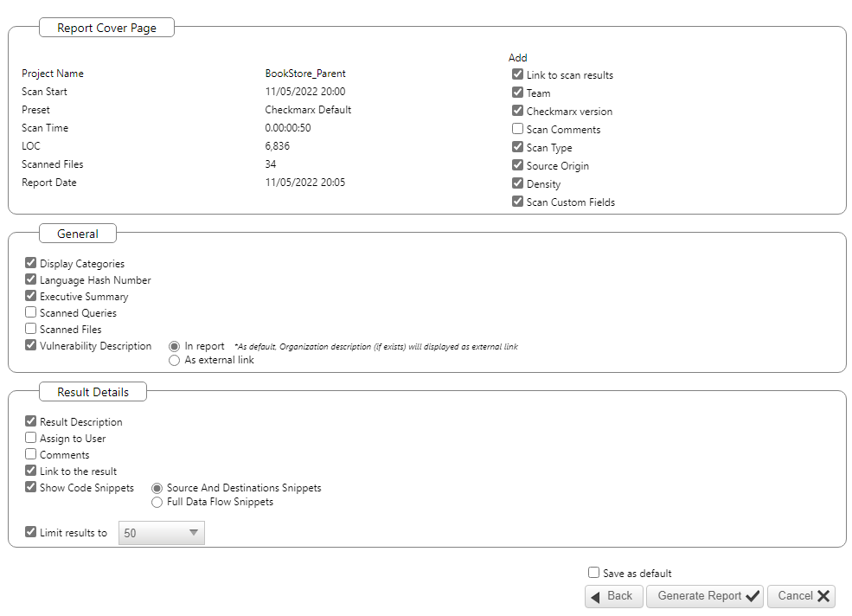Uncheck Display Categories
This screenshot has width=852, height=616.
tap(31, 263)
